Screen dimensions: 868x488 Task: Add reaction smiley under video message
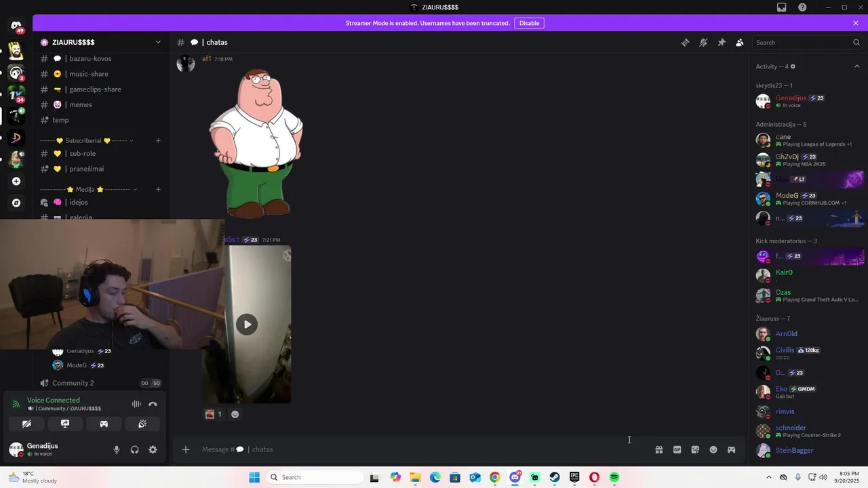click(x=235, y=414)
